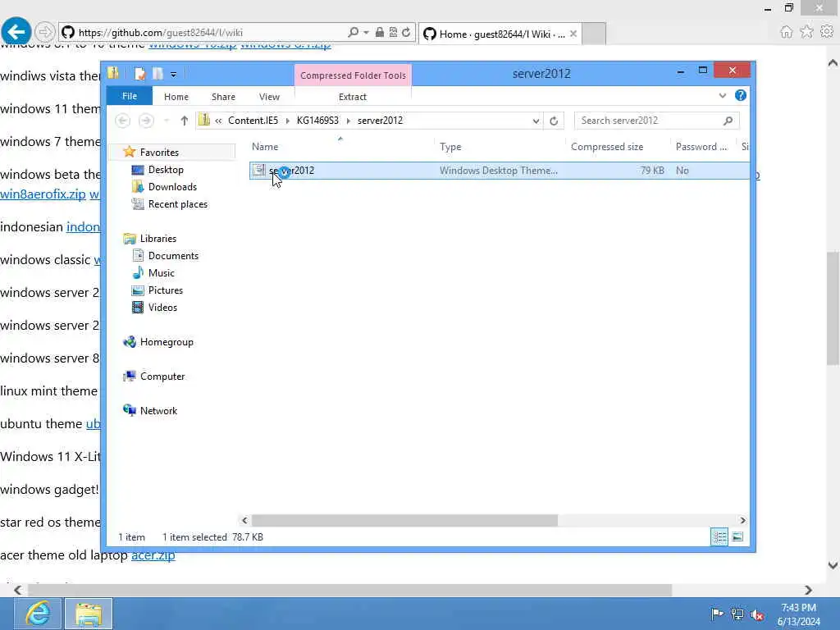
Task: Switch to Large icons view layout icon
Action: (x=737, y=536)
